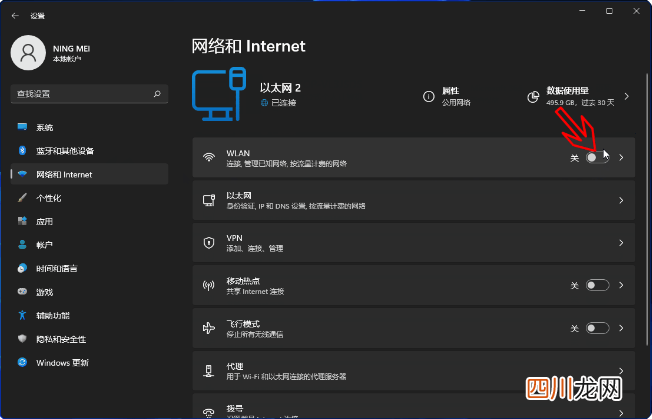Click the 应用 apps icon

tap(22, 221)
